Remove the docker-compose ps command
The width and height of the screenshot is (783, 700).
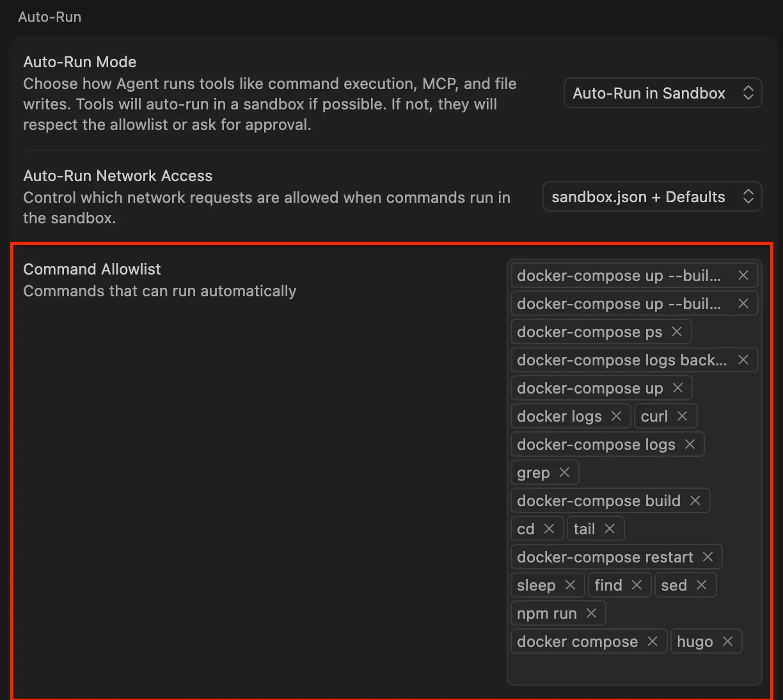click(x=677, y=331)
